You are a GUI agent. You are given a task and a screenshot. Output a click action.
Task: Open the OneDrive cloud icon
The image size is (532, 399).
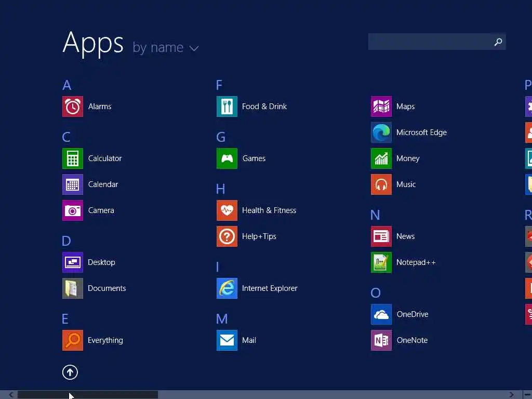coord(381,314)
